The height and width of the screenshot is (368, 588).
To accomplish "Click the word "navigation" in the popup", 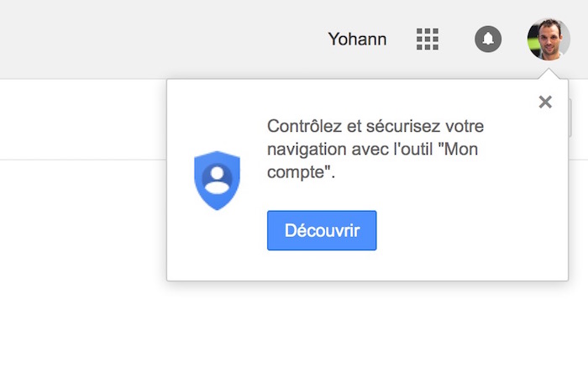I will [x=305, y=150].
